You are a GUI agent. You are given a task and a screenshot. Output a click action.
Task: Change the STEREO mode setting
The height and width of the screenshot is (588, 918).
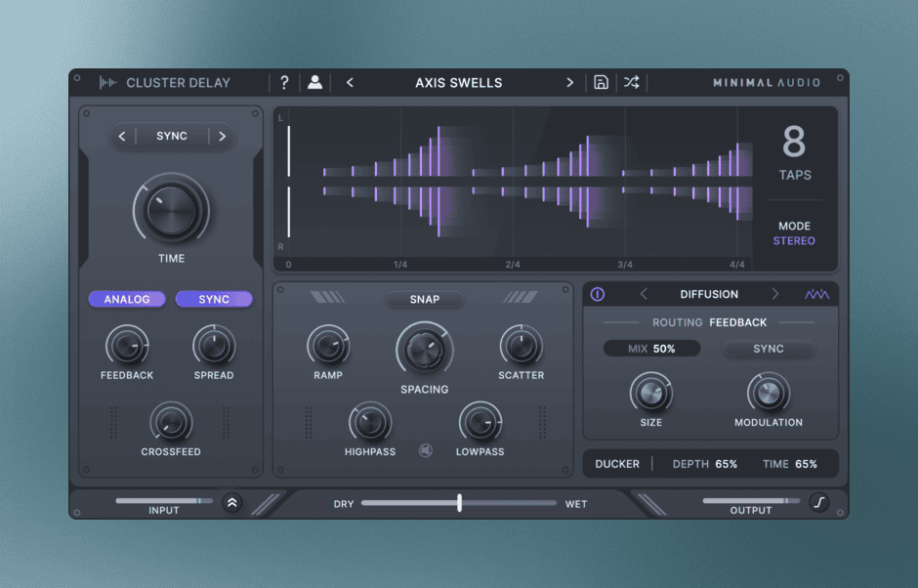click(794, 240)
